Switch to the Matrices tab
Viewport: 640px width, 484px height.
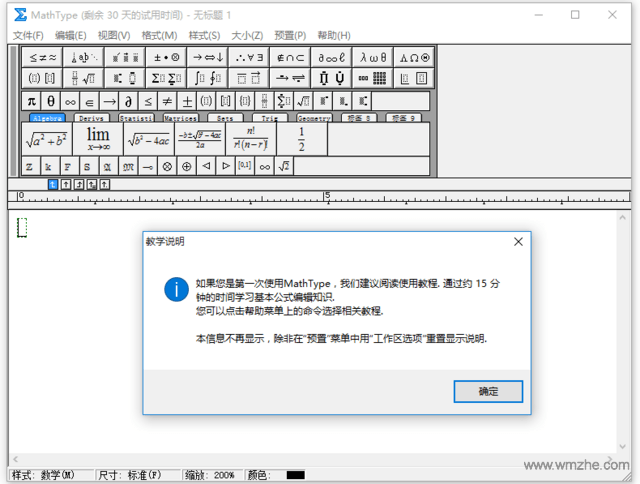click(180, 118)
